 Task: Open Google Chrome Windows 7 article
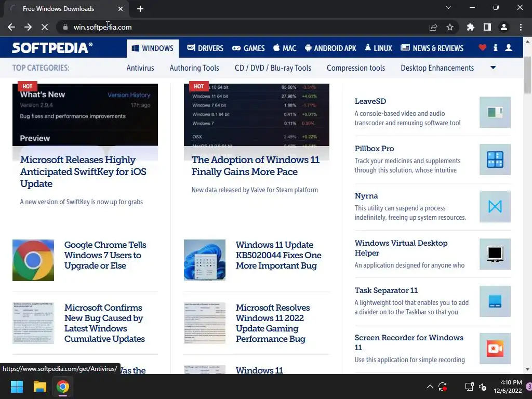pos(105,255)
